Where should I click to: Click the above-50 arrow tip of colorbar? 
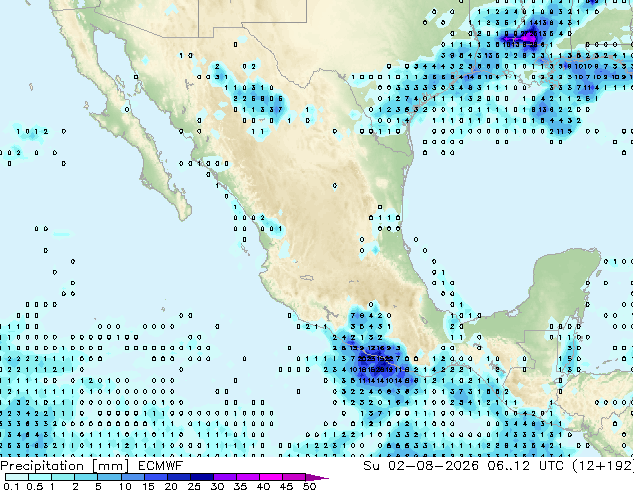pos(317,477)
